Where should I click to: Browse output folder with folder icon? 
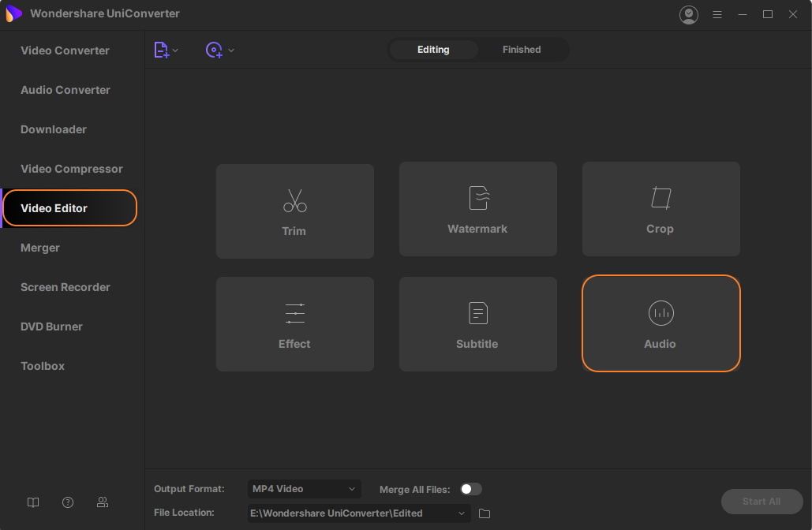(485, 513)
